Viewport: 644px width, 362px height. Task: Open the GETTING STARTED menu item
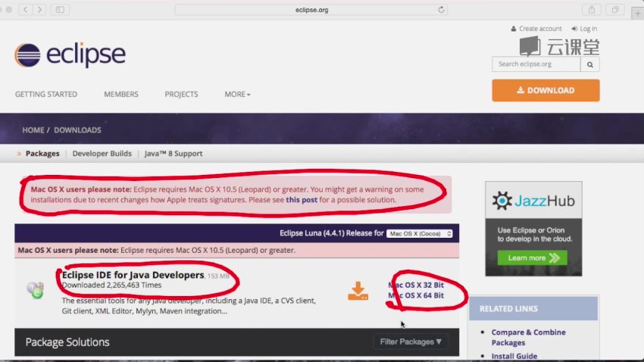(x=46, y=94)
